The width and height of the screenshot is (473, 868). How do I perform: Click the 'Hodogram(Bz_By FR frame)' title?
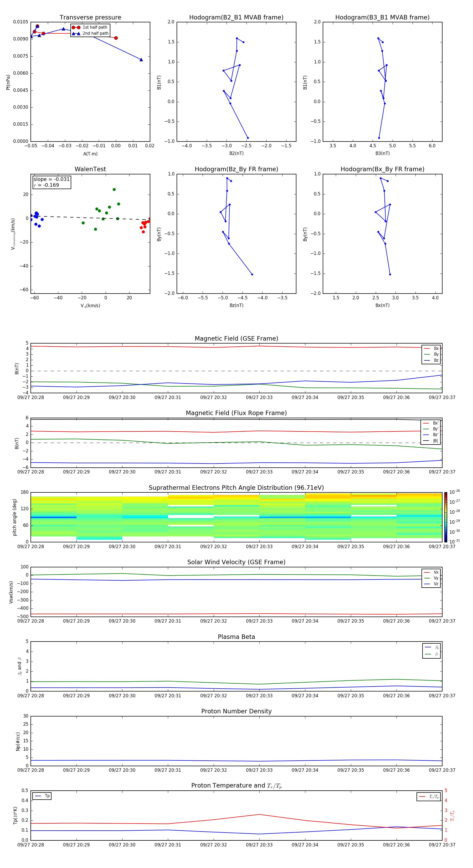[x=236, y=169]
